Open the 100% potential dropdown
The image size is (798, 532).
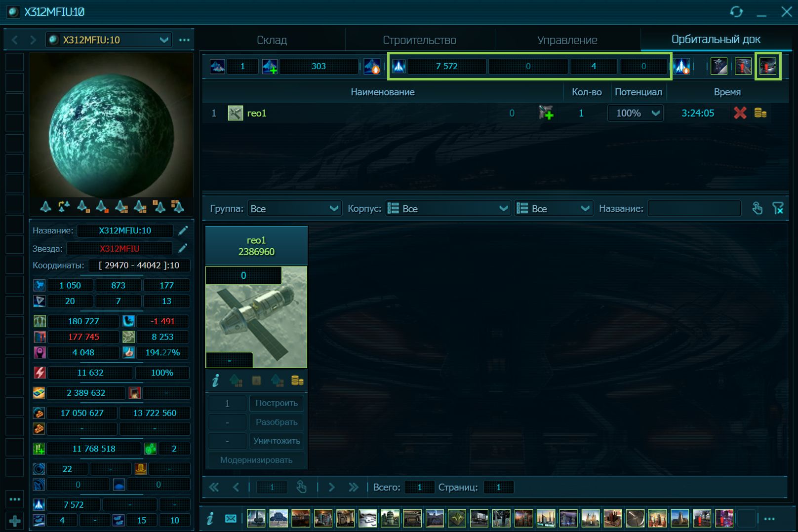635,113
